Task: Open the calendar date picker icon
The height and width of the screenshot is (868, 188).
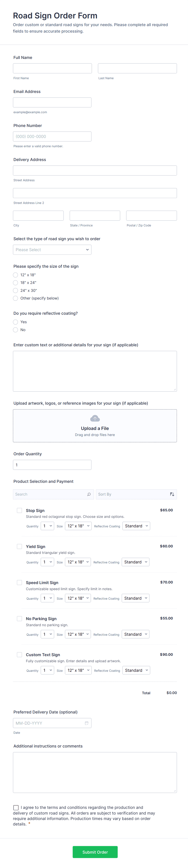Action: pyautogui.click(x=87, y=723)
